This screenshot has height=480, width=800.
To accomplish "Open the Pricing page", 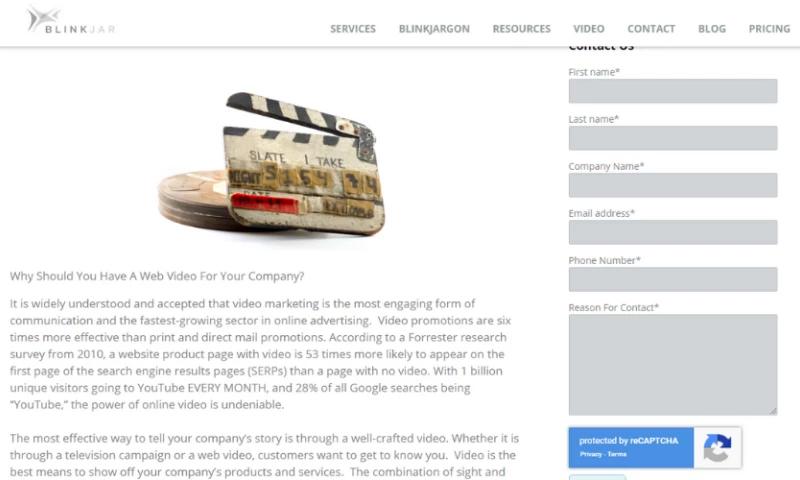I will [769, 29].
